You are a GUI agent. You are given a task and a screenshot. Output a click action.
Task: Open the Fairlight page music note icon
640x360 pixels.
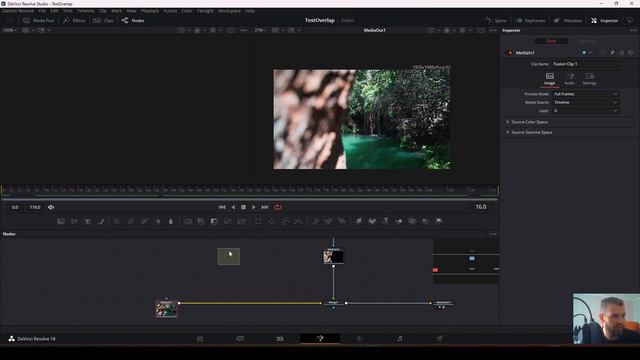point(400,338)
